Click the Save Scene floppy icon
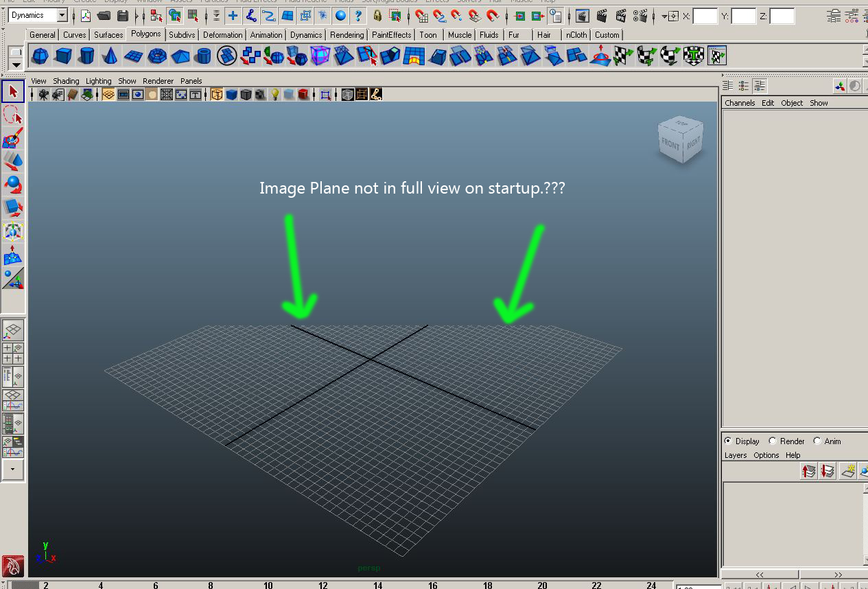Viewport: 868px width, 589px height. (123, 15)
